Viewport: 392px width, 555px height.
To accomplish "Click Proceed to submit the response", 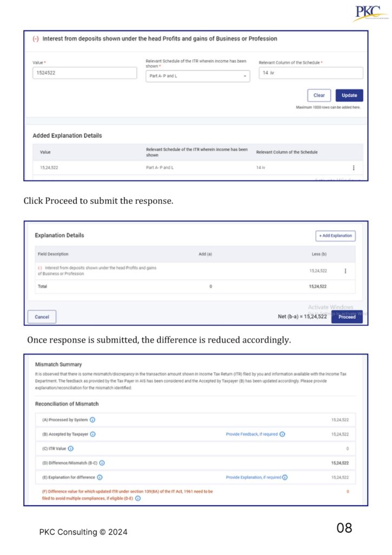I will tap(347, 317).
